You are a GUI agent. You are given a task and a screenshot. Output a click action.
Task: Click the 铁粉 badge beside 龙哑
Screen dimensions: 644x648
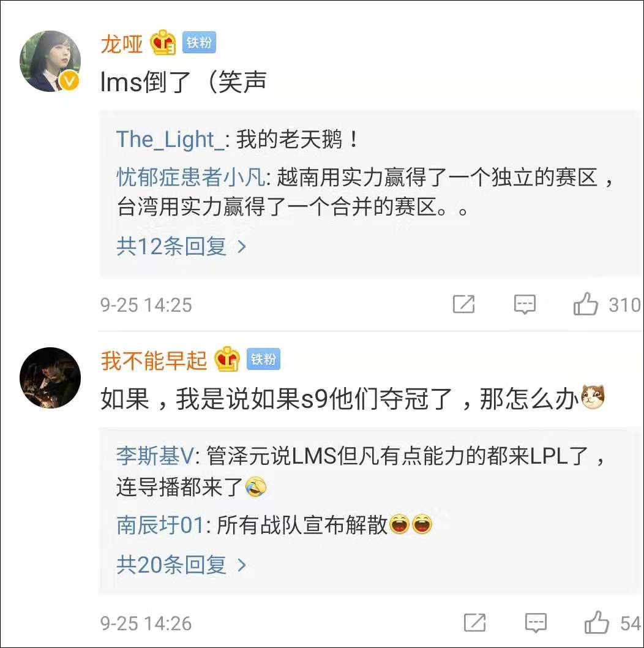(199, 43)
